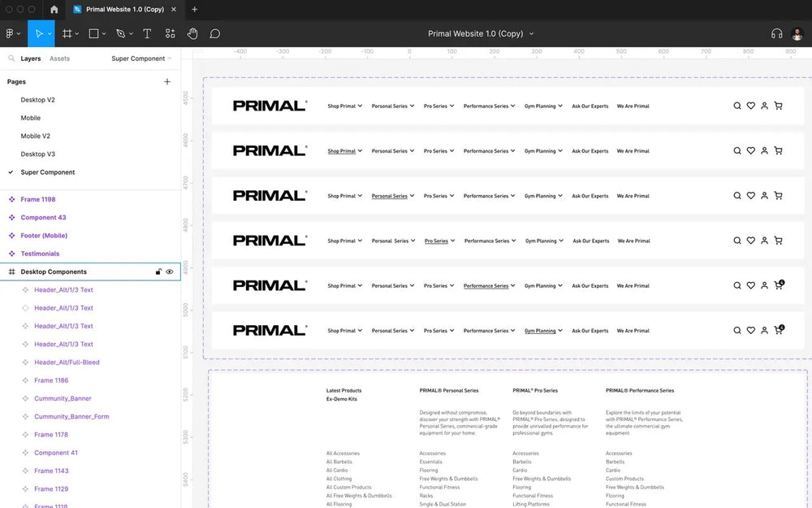Image resolution: width=812 pixels, height=508 pixels.
Task: Select the Frame tool
Action: coord(67,33)
